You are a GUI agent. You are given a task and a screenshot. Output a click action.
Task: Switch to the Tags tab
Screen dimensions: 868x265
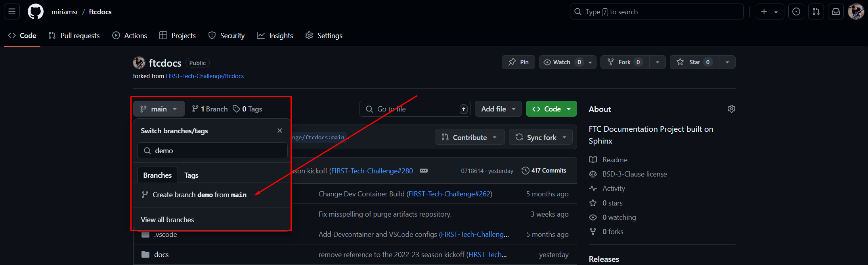[x=191, y=175]
